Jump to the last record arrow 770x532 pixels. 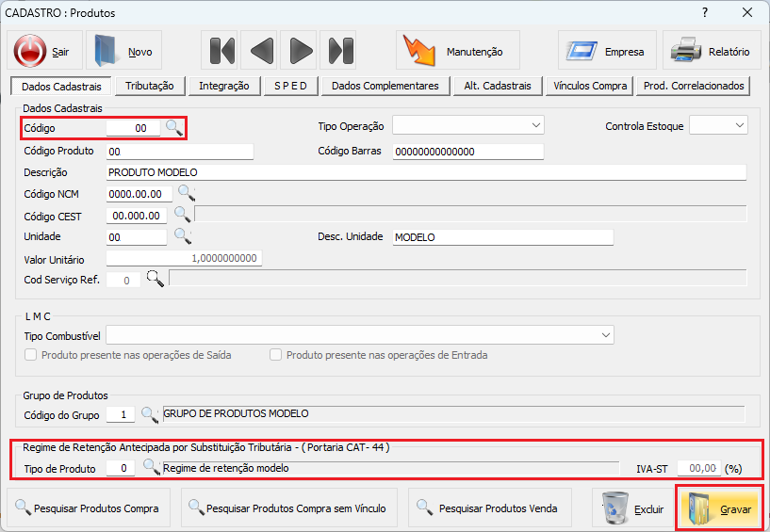[340, 51]
